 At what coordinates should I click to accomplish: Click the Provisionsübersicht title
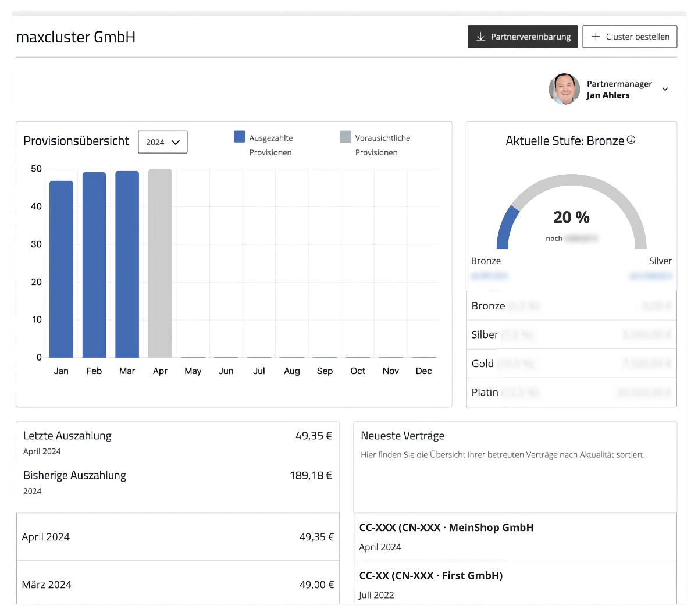(76, 141)
